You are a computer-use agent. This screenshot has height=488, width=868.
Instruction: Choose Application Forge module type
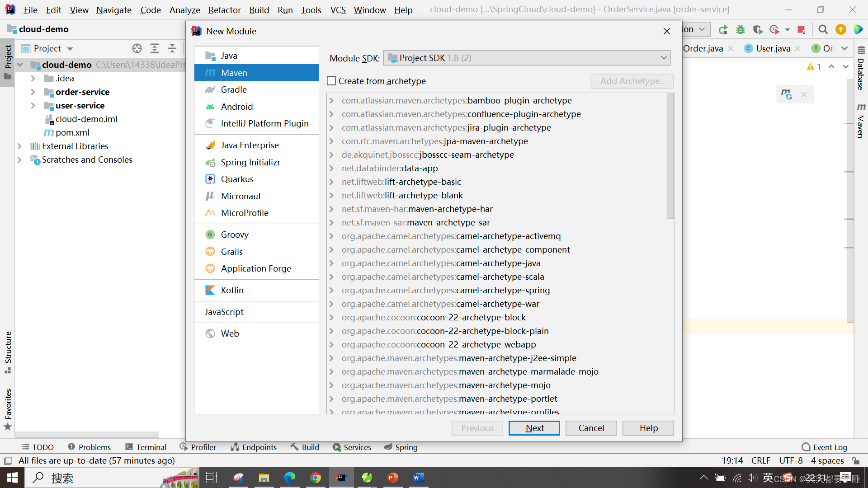tap(256, 268)
